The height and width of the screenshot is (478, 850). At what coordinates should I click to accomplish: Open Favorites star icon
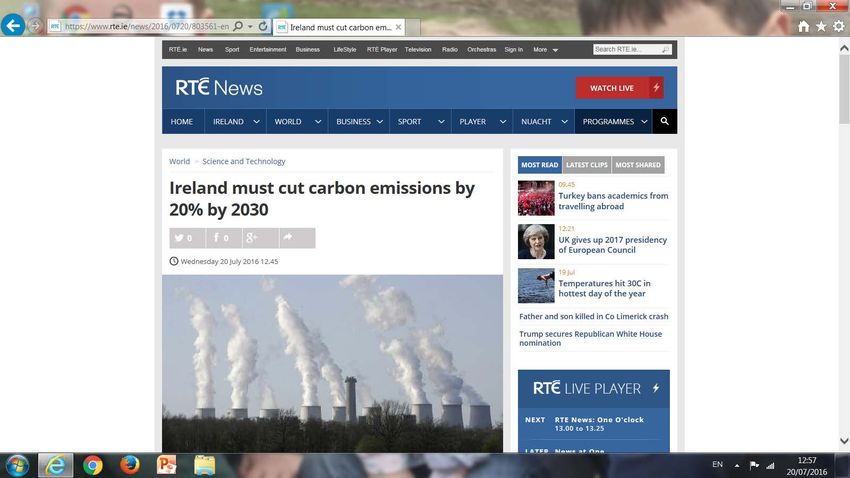pyautogui.click(x=821, y=26)
